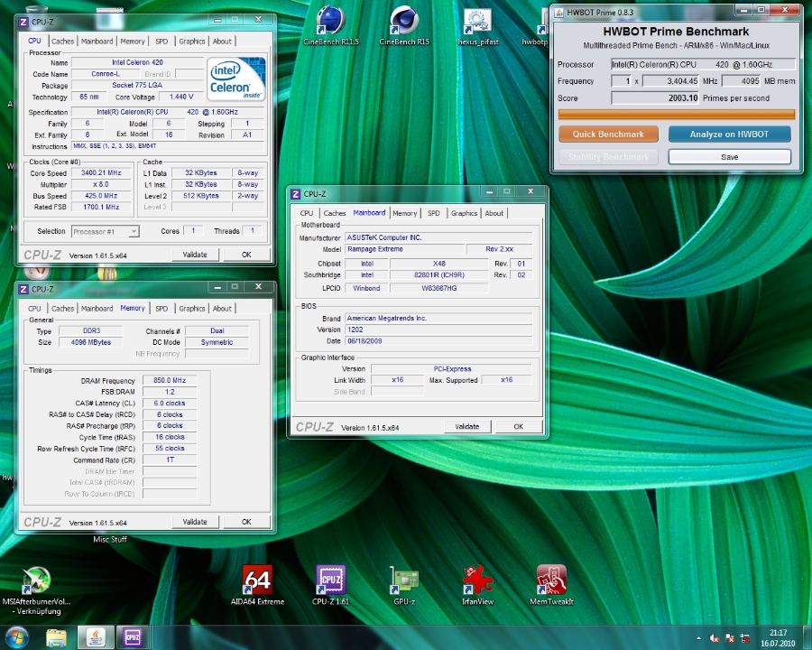Image resolution: width=812 pixels, height=650 pixels.
Task: Click the Intel Celeron logo in CPU-Z
Action: tap(236, 79)
